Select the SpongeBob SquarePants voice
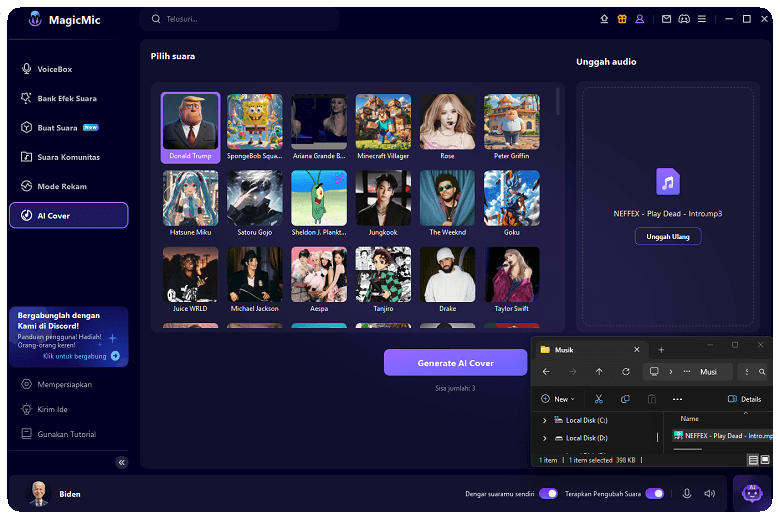Image resolution: width=780 pixels, height=520 pixels. point(255,127)
